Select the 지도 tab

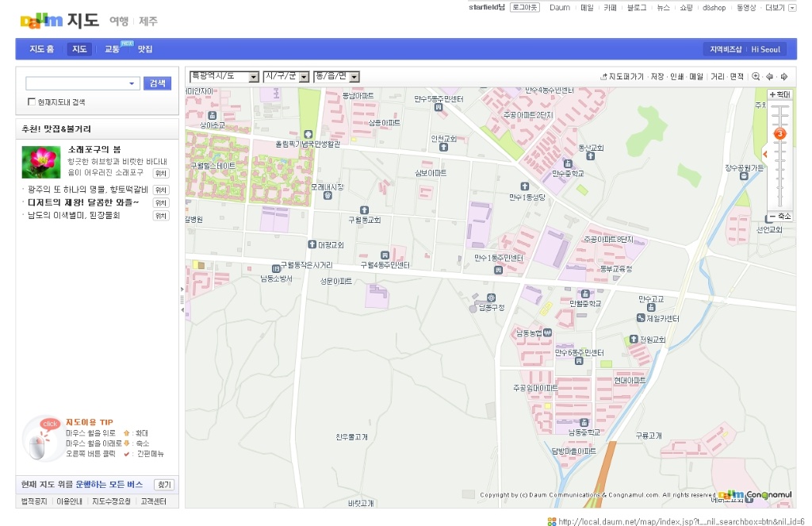(x=79, y=49)
